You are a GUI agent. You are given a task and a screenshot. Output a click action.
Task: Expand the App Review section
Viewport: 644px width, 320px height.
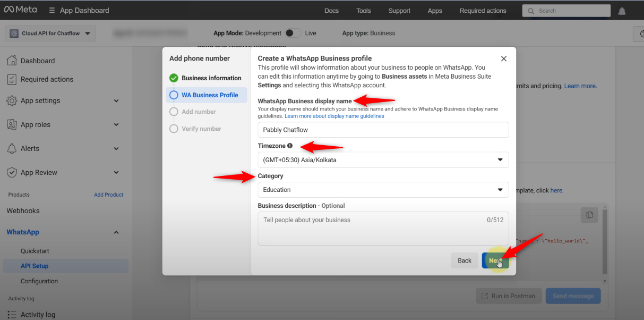click(116, 172)
